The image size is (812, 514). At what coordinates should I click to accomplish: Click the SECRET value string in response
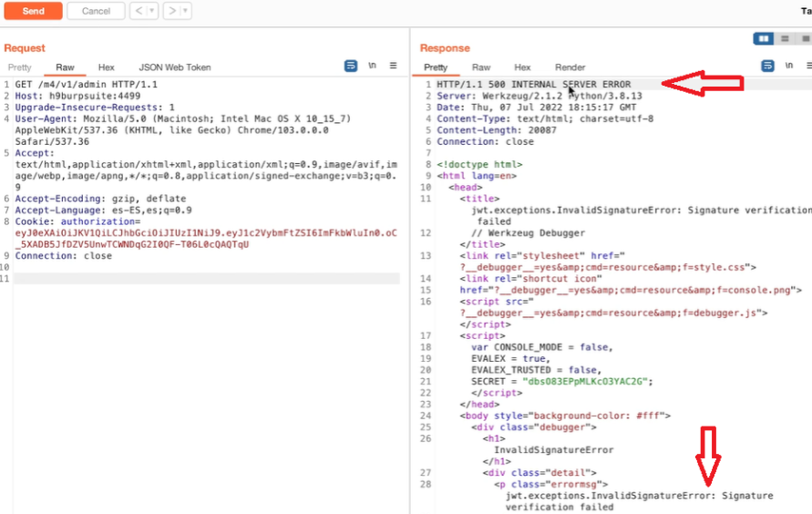pyautogui.click(x=585, y=382)
